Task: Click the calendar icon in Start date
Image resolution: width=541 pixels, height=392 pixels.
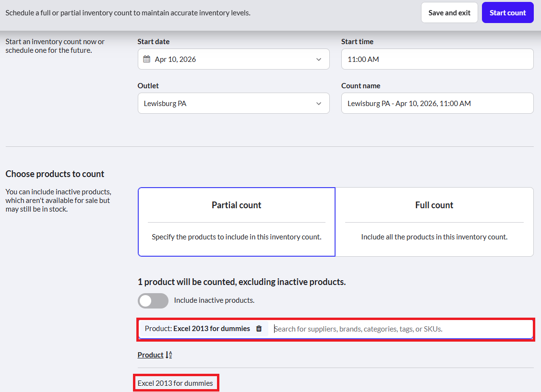Action: [x=146, y=59]
